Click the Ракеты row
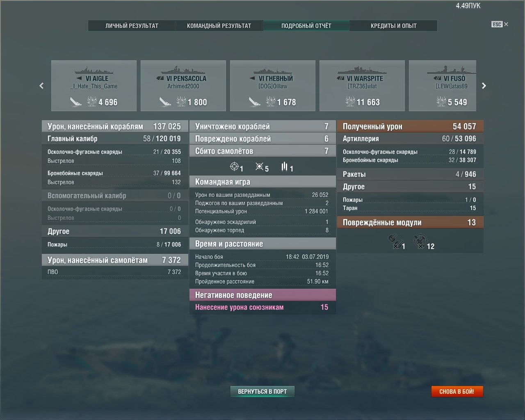The height and width of the screenshot is (420, 525). 410,174
